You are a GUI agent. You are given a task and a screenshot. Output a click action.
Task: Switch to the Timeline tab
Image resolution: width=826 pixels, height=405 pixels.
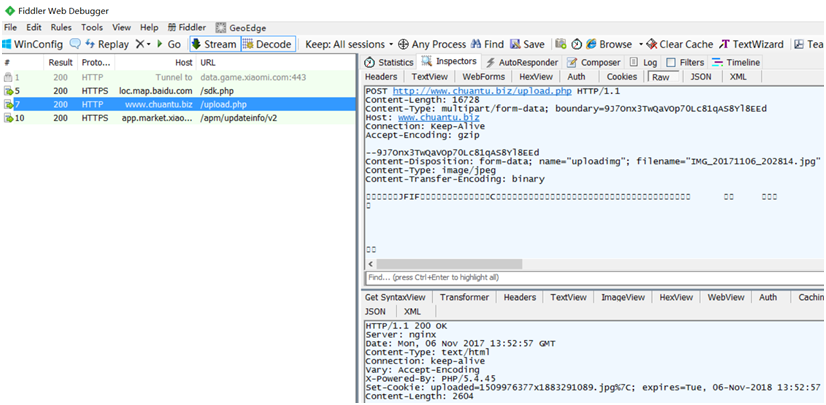coord(736,62)
